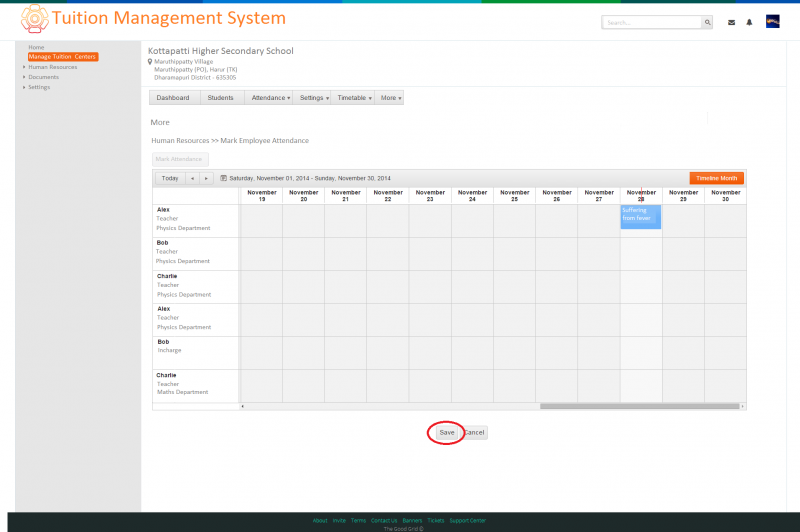The image size is (800, 532).
Task: Click the November 20 column header
Action: (304, 196)
